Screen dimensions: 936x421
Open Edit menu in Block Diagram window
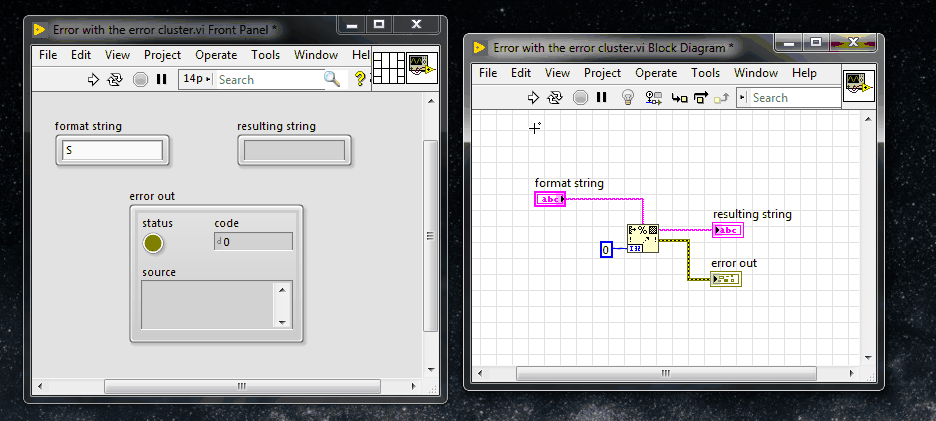click(x=521, y=73)
